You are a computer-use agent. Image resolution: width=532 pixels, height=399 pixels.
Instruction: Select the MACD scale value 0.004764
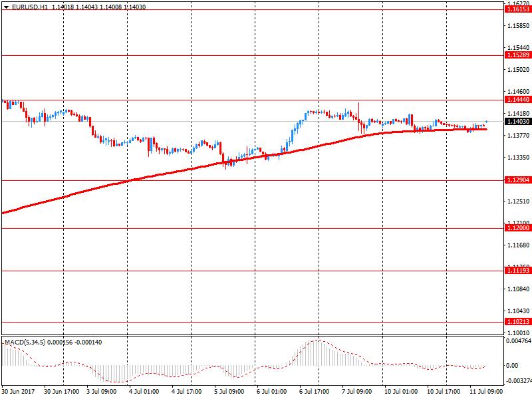point(519,341)
